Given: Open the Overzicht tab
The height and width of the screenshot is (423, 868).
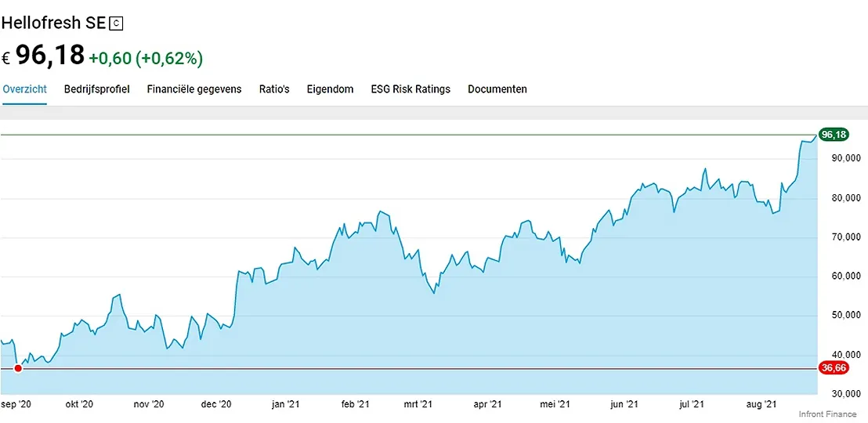Looking at the screenshot, I should (x=24, y=89).
